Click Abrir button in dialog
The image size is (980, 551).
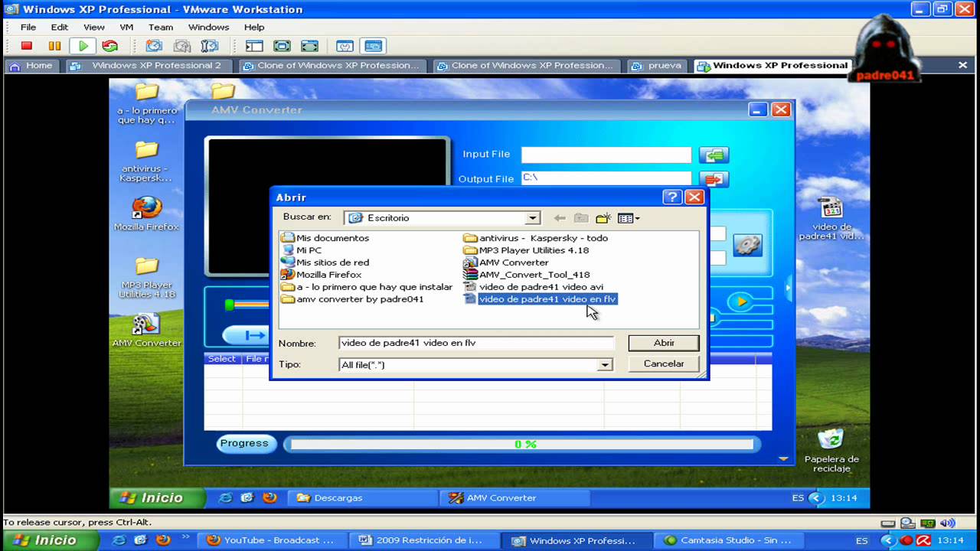(x=664, y=343)
